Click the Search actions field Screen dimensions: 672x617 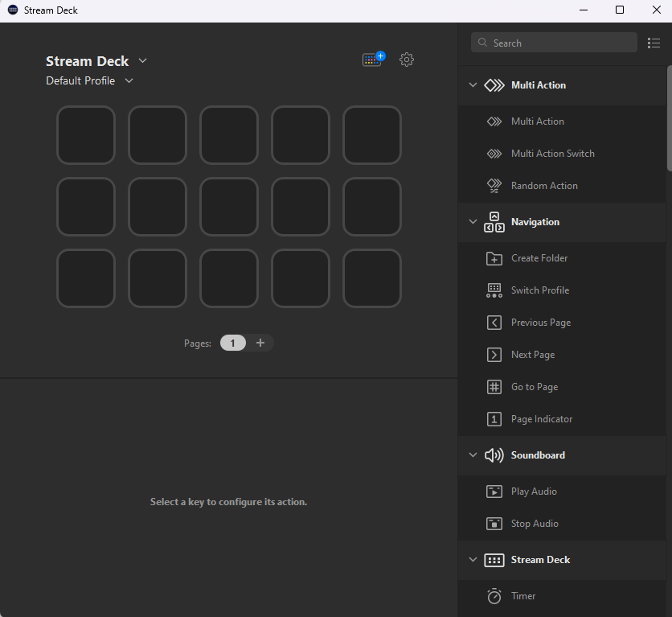[x=554, y=43]
